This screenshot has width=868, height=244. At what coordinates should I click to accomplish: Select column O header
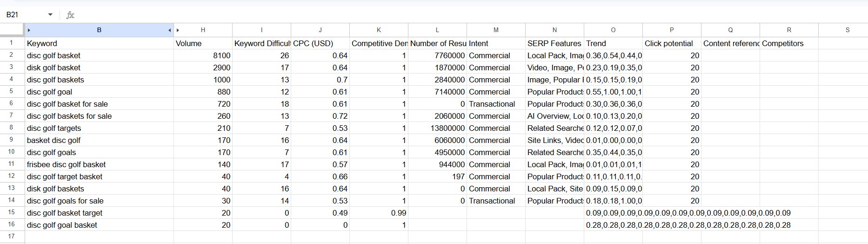613,30
